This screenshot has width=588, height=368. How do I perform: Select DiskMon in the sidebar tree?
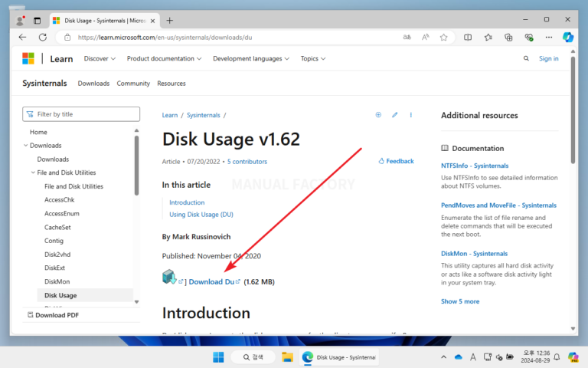57,281
